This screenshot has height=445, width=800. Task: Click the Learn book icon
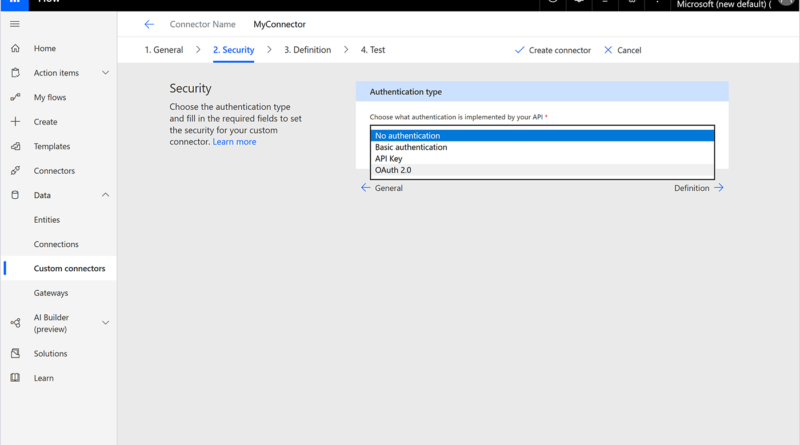point(15,378)
